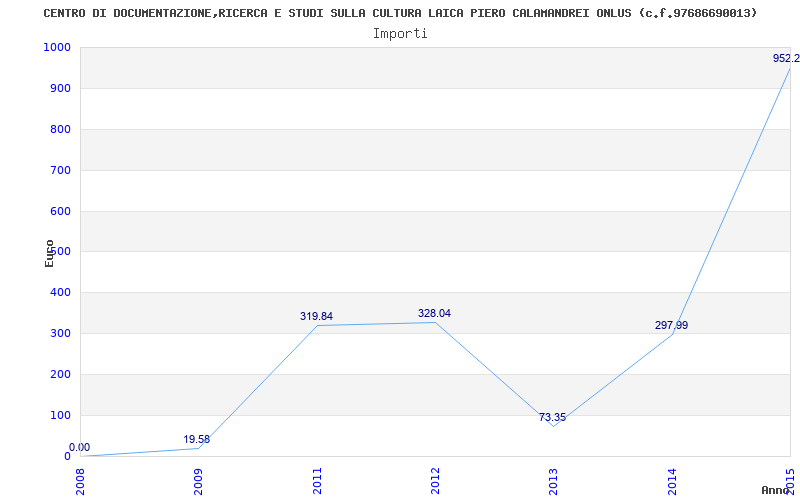The width and height of the screenshot is (800, 500).
Task: Click the 900 y-axis value
Action: pos(60,88)
